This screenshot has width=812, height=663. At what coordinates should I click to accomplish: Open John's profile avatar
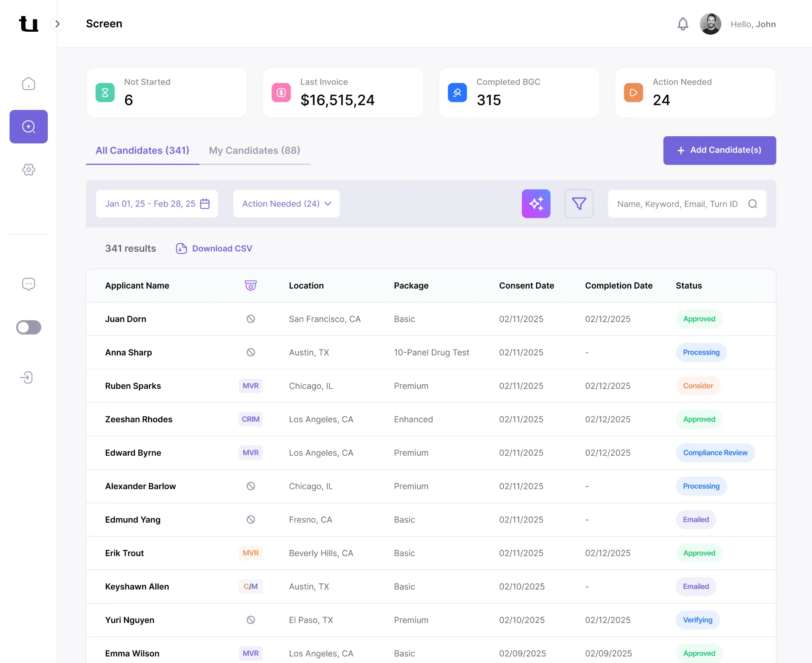[710, 24]
